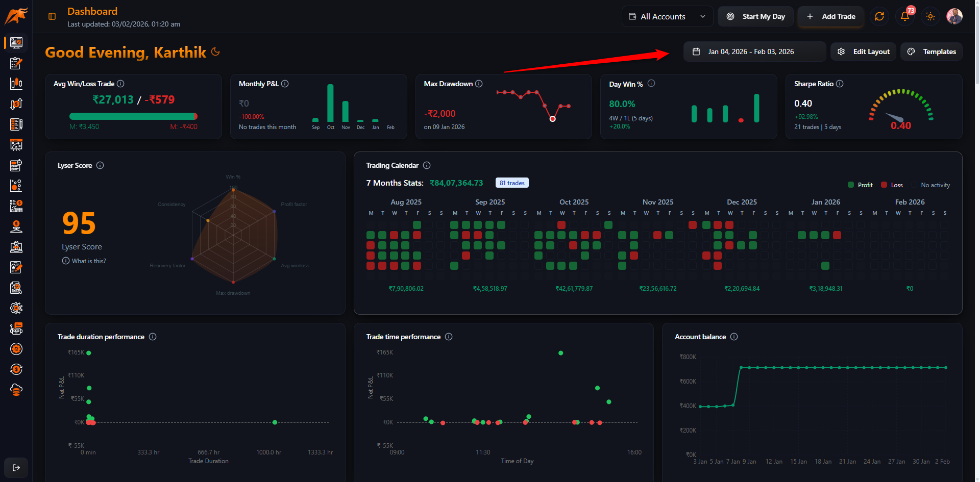
Task: Open the Jan 04 - Feb 03 date range picker
Action: [754, 51]
